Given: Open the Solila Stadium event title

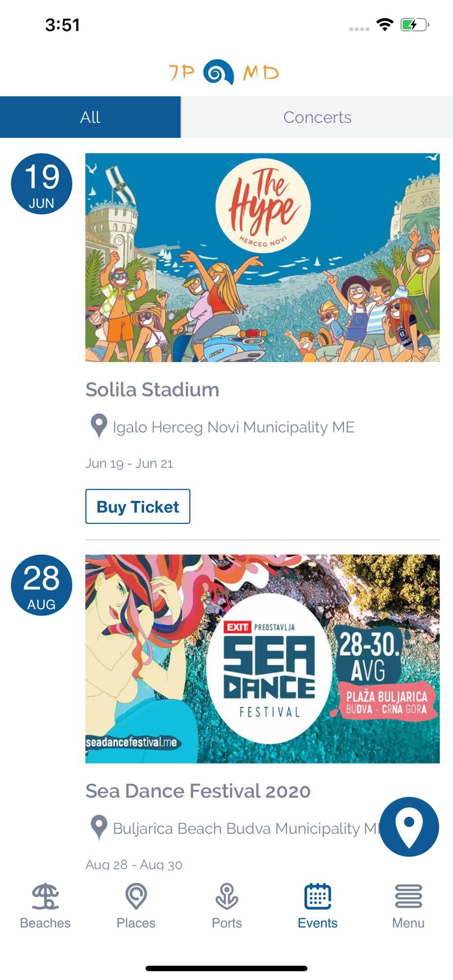Looking at the screenshot, I should click(152, 390).
